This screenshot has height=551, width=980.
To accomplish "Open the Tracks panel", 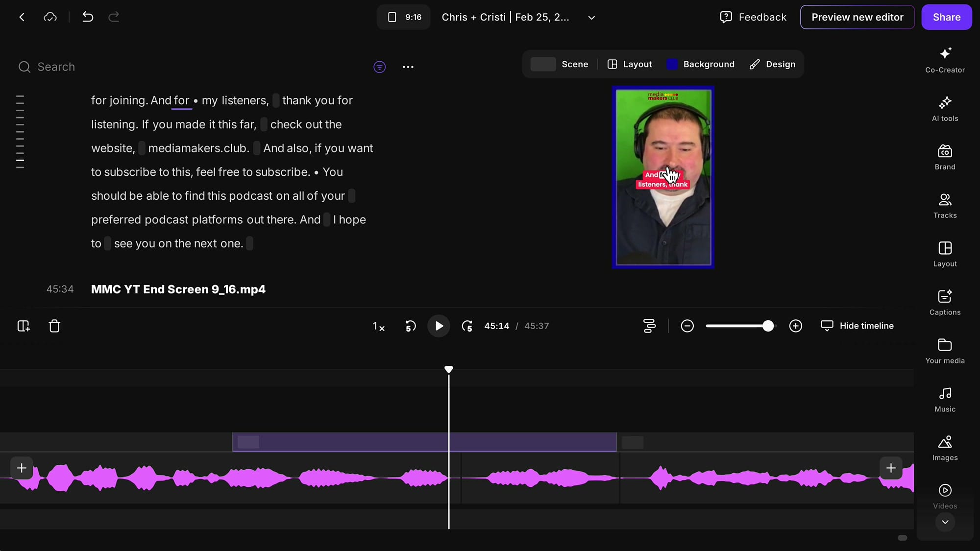I will tap(944, 205).
